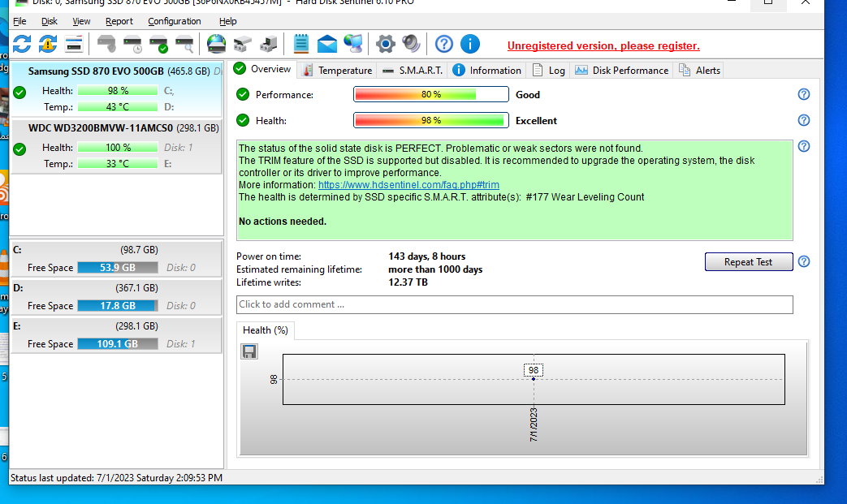
Task: Switch to the Alerts tab
Action: tap(699, 71)
